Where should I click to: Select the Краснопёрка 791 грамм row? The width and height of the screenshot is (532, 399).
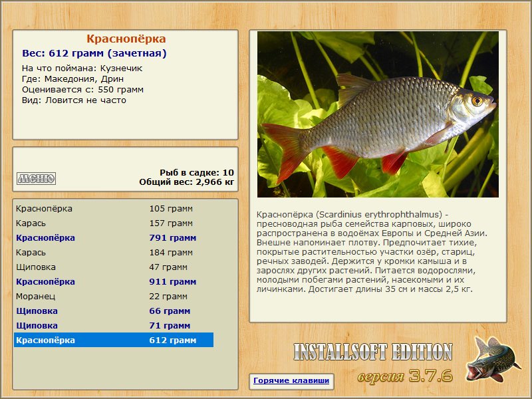[114, 238]
